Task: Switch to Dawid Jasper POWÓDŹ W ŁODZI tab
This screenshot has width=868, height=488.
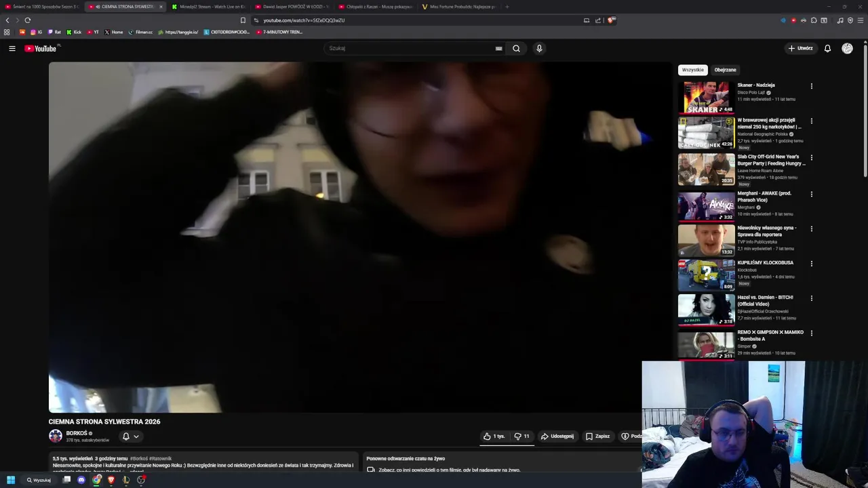Action: pos(292,7)
